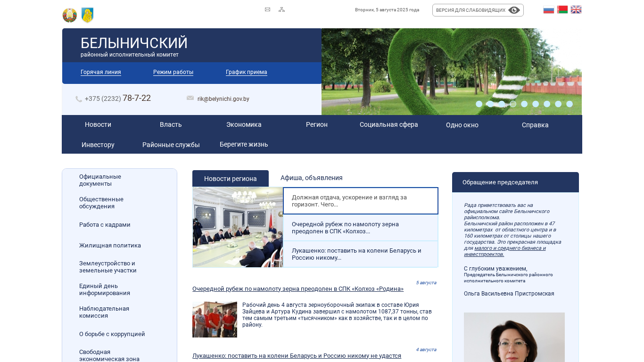Screen dimensions: 644x362
Task: Switch to Афиша, объявления tab
Action: click(x=312, y=178)
